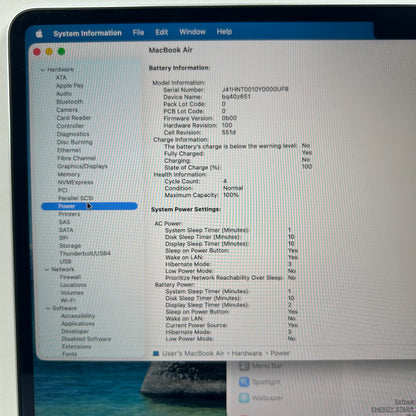
Task: Click Firmware Version value 0b00
Action: pos(229,118)
